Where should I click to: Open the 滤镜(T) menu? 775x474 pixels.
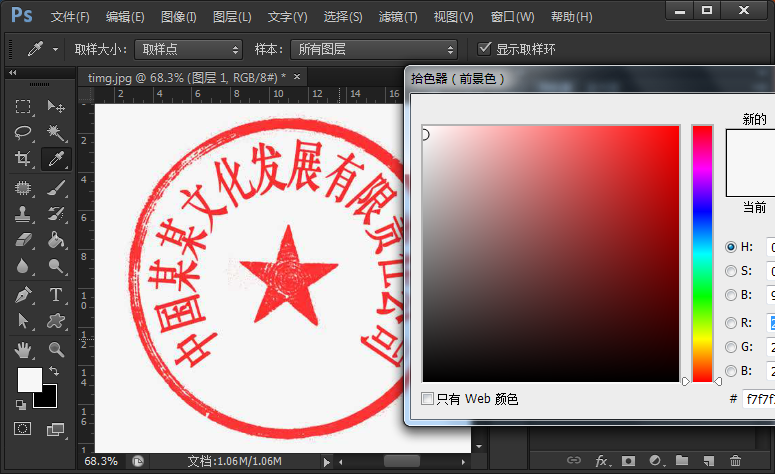pos(398,17)
